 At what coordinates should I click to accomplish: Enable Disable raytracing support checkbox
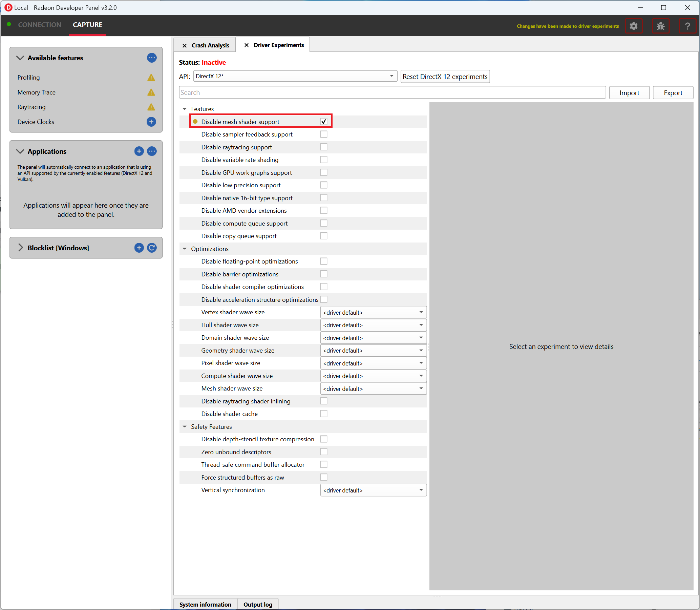tap(324, 147)
